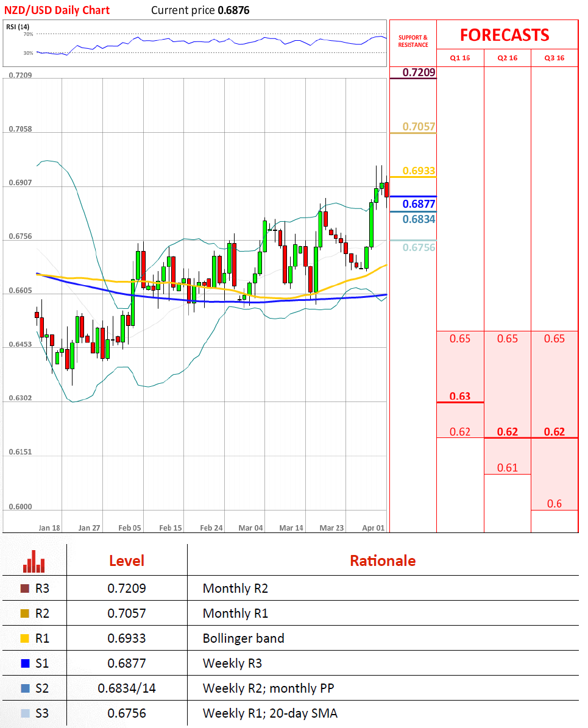Click the bold 0.63 Q1 16 forecast
Viewport: 588px width, 728px height.
460,396
